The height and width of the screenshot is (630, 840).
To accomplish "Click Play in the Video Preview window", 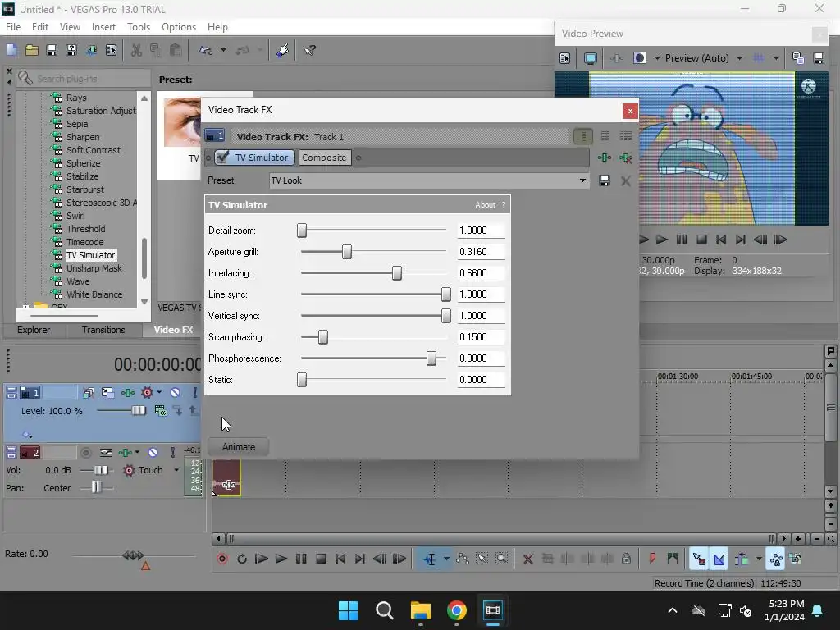I will click(662, 240).
